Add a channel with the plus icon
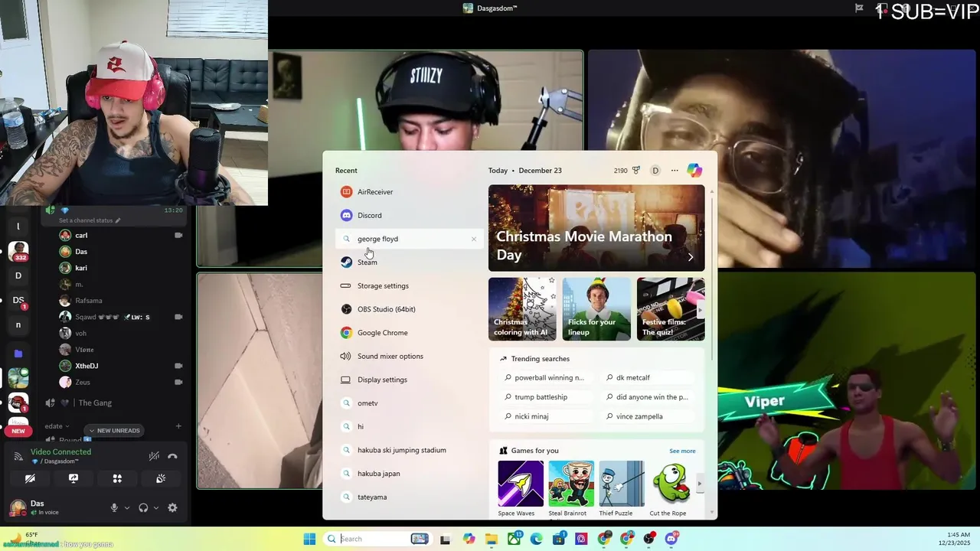980x551 pixels. coord(178,426)
